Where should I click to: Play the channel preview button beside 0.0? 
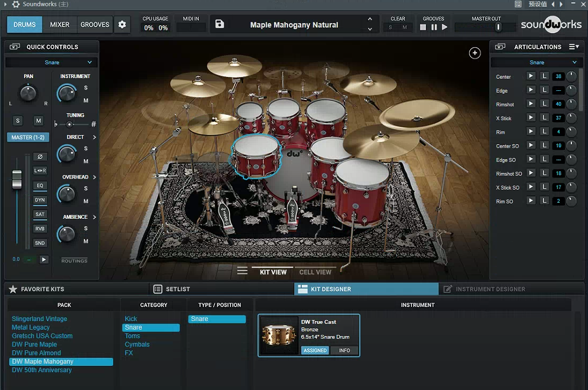tap(44, 259)
